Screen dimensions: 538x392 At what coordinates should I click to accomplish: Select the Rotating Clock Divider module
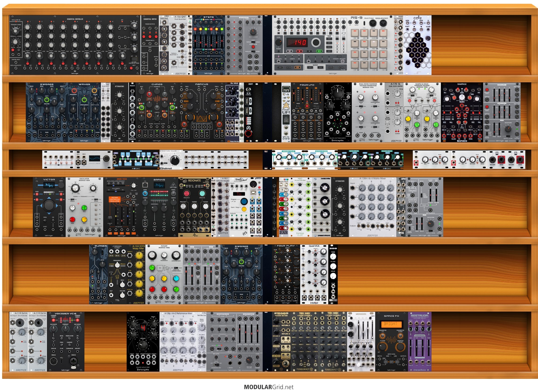(284, 207)
